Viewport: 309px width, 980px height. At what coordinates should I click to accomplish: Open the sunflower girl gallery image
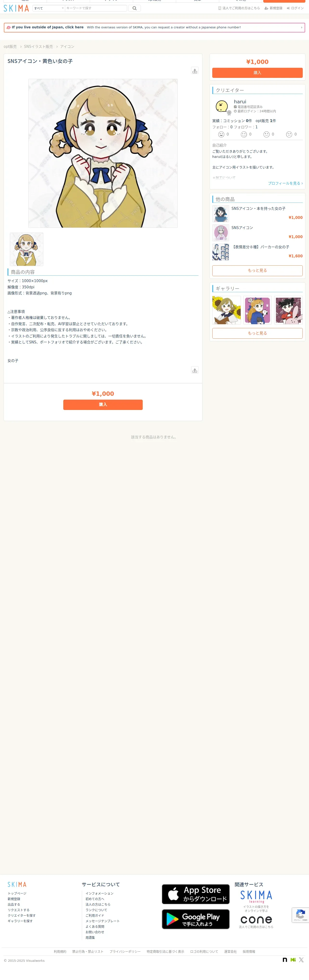(x=226, y=310)
